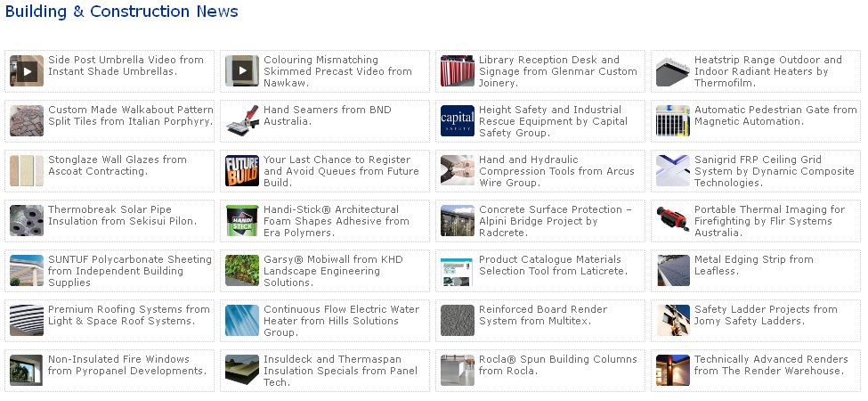Open Concrete Surface Protection Alpini Bridge link
The height and width of the screenshot is (401, 868).
pos(556,220)
